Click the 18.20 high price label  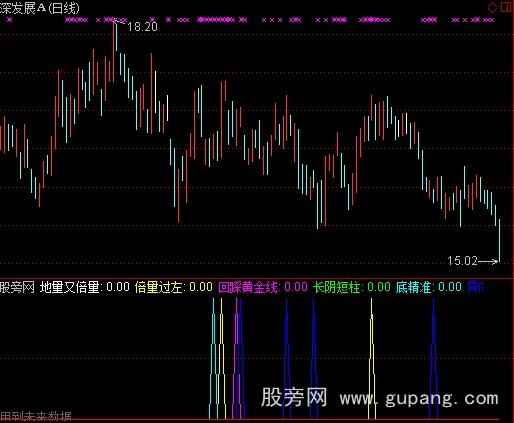pos(142,27)
